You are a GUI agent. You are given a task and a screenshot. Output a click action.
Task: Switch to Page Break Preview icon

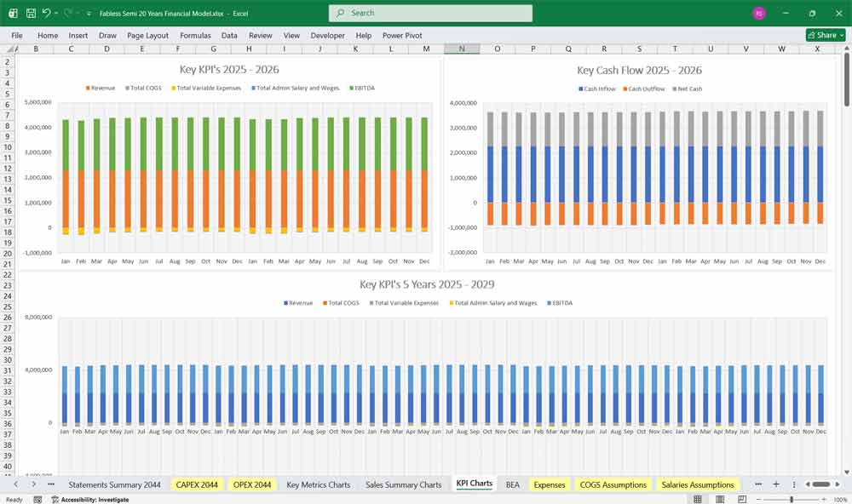click(x=742, y=500)
